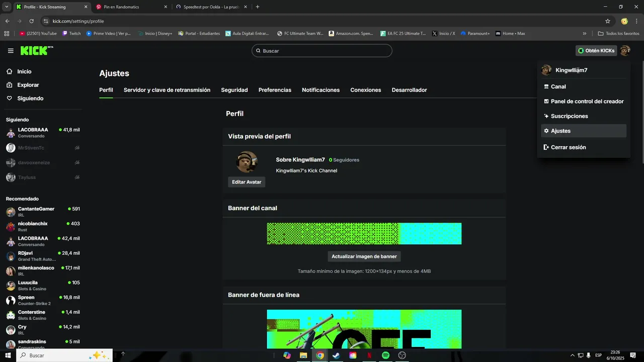The height and width of the screenshot is (362, 644).
Task: Open Explorar in the sidebar
Action: (x=28, y=85)
